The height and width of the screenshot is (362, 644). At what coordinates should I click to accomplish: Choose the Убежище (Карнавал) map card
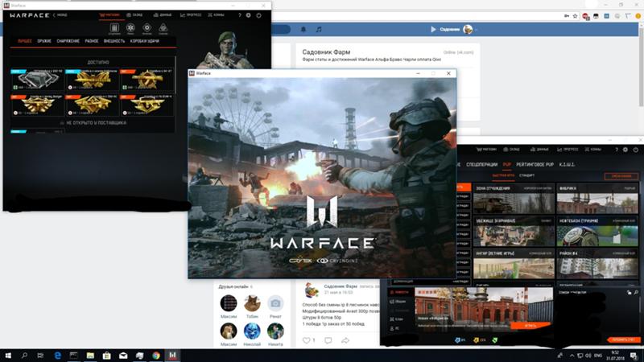pos(514,232)
